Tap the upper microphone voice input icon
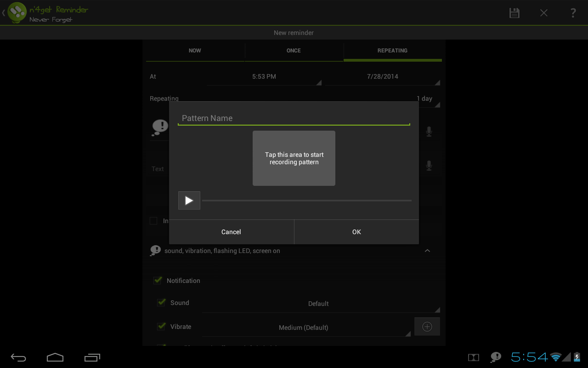588x368 pixels. click(429, 132)
